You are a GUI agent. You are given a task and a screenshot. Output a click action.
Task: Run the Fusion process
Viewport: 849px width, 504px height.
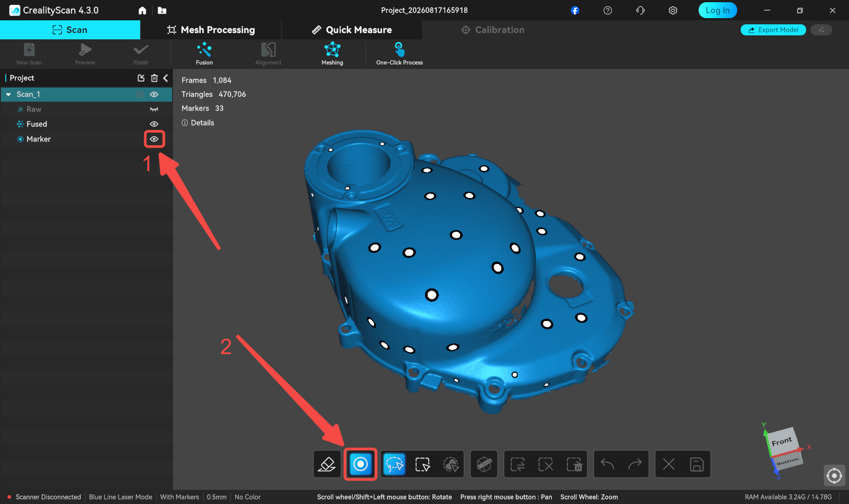204,53
